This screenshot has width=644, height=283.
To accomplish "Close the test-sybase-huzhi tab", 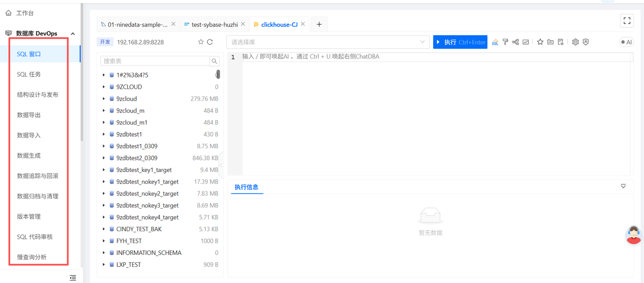I will (243, 24).
